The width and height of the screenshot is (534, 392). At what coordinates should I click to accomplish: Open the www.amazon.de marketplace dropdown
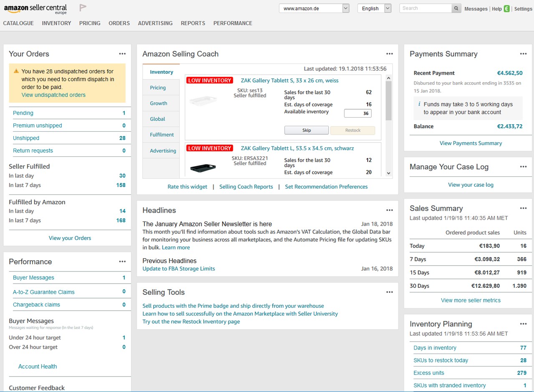click(x=314, y=8)
